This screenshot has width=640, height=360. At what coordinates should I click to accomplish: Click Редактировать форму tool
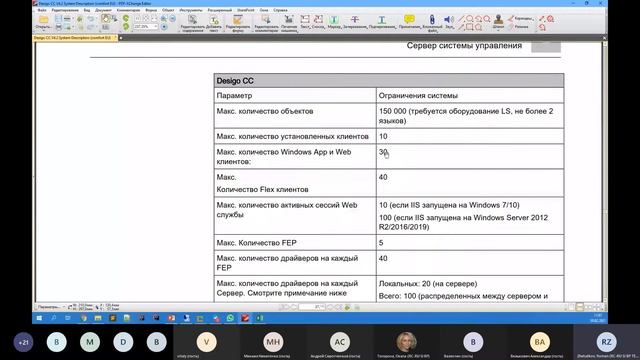(x=238, y=23)
